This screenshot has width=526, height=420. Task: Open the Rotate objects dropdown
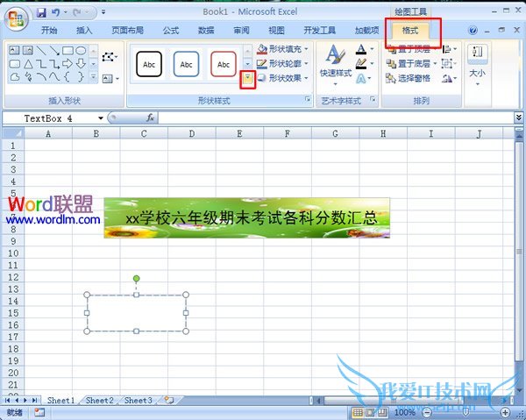point(449,79)
